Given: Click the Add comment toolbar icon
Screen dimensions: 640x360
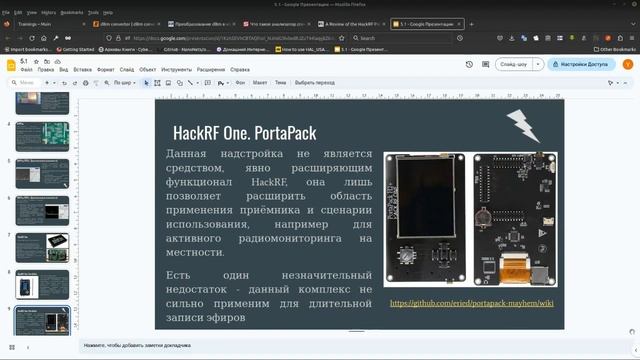Looking at the screenshot, I should coord(208,83).
